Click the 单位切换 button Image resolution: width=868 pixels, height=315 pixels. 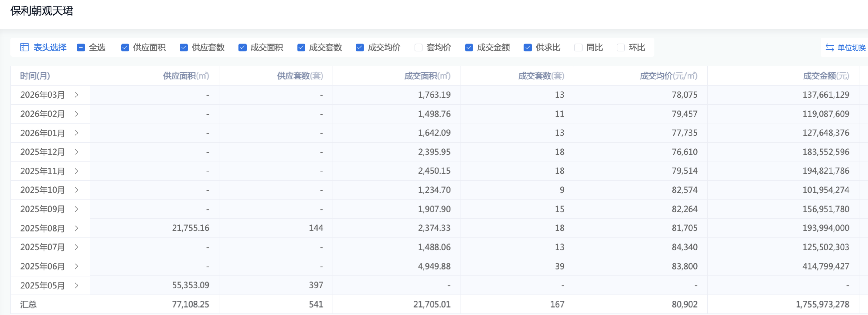tap(851, 48)
